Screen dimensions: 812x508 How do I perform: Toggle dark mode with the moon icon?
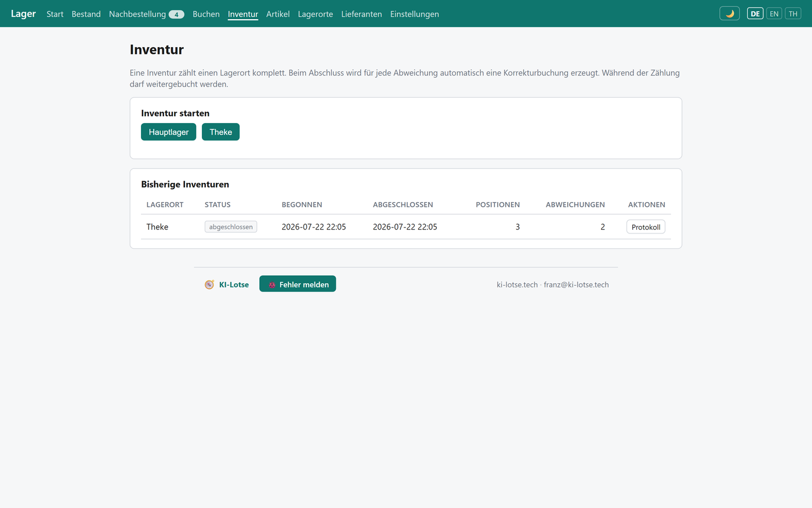tap(729, 13)
